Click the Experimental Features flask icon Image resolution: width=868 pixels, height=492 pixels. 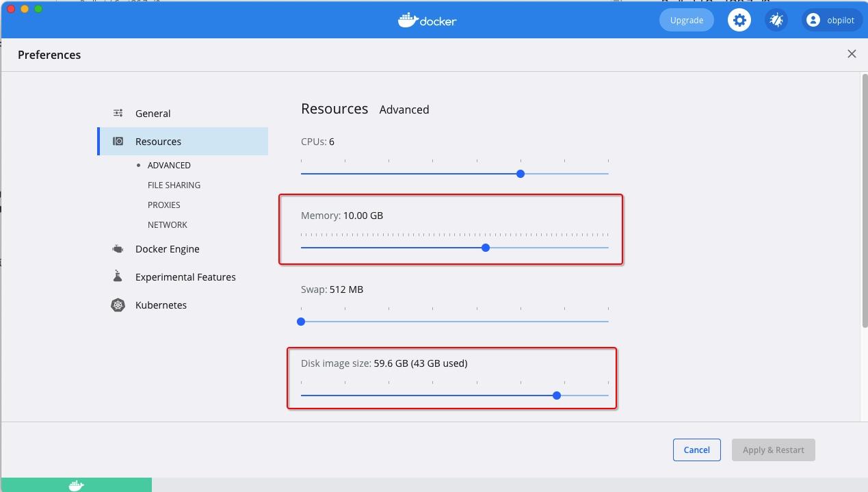(118, 276)
